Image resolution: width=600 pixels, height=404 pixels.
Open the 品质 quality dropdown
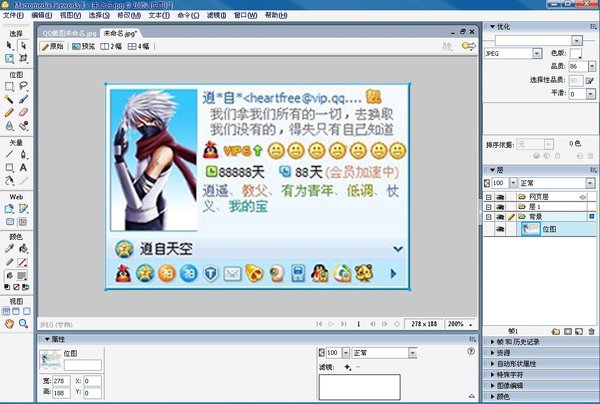point(592,67)
